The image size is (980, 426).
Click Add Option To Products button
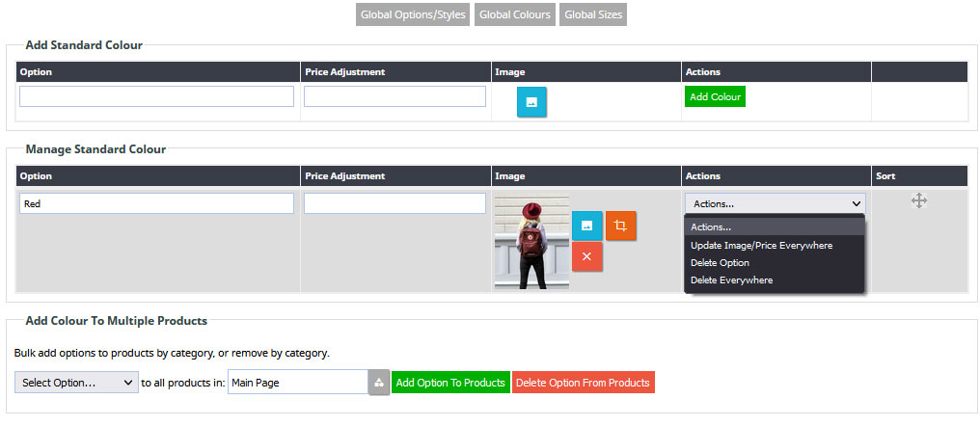coord(450,383)
